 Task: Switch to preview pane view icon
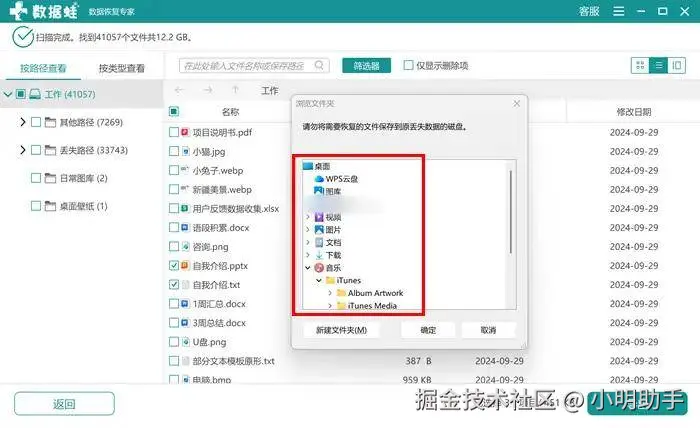[676, 66]
